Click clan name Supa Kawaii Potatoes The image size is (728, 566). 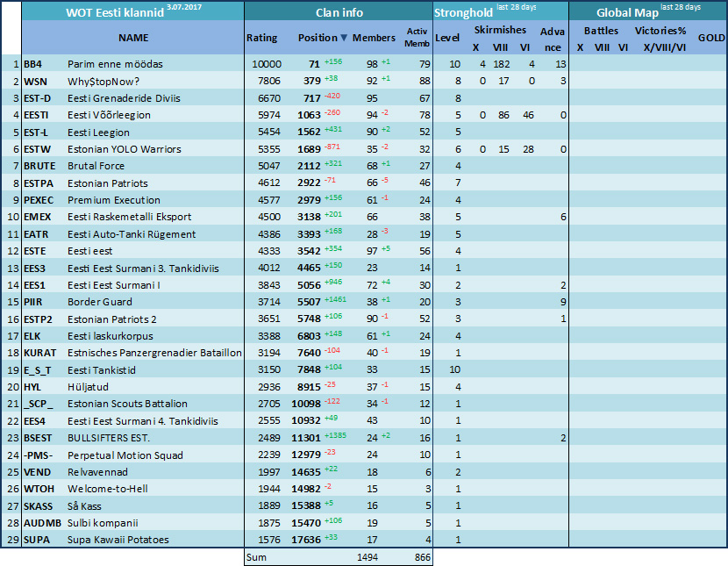[x=118, y=540]
